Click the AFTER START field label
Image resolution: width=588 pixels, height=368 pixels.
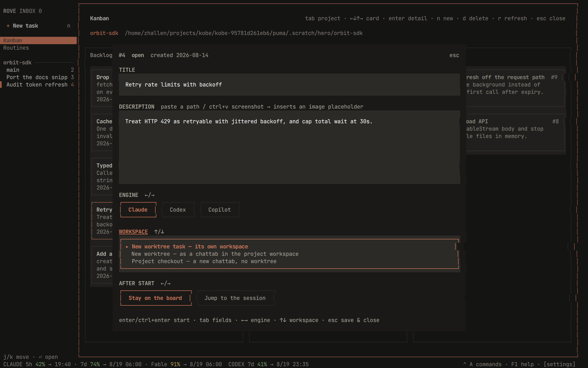pyautogui.click(x=137, y=283)
